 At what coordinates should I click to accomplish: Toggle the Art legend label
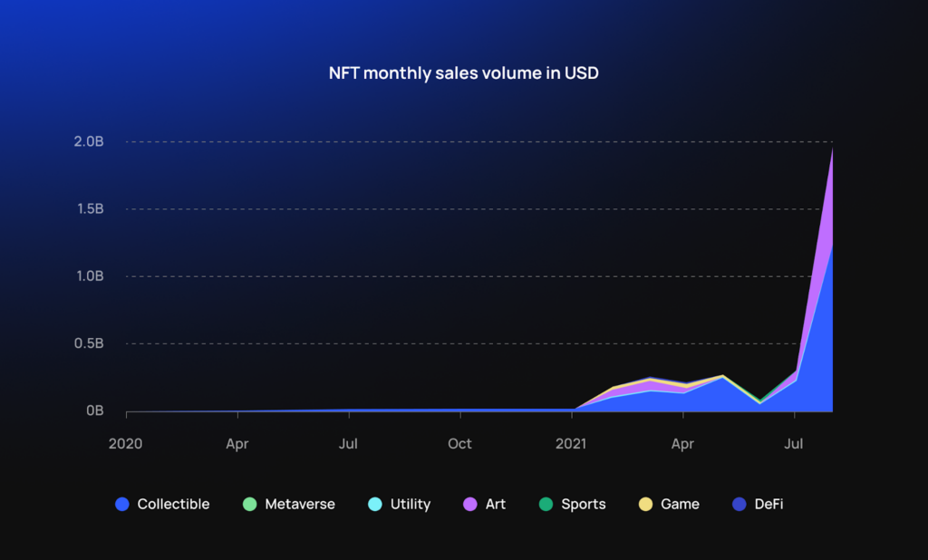pos(496,505)
